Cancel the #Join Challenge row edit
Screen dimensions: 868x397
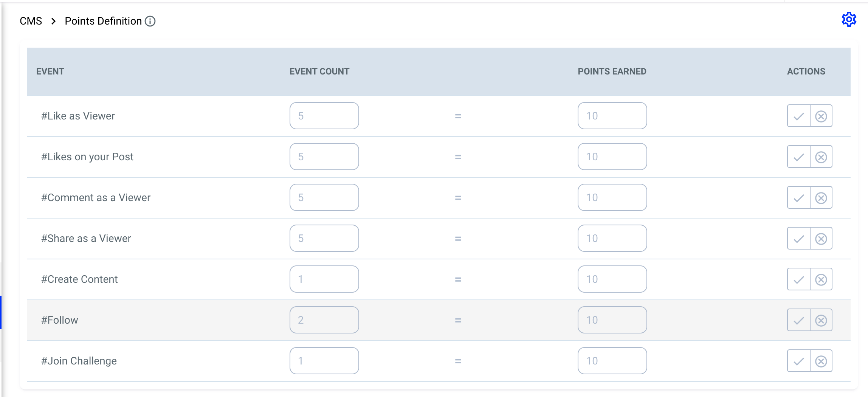821,361
